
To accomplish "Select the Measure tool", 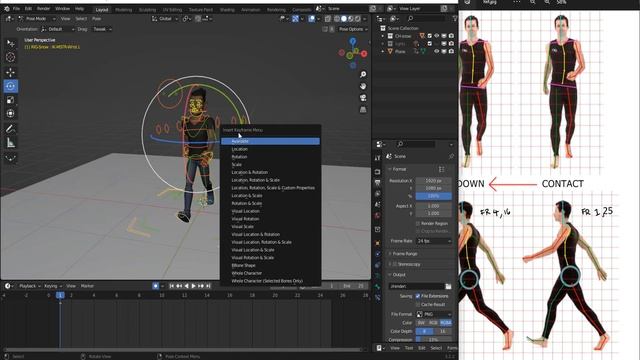I will tap(11, 143).
